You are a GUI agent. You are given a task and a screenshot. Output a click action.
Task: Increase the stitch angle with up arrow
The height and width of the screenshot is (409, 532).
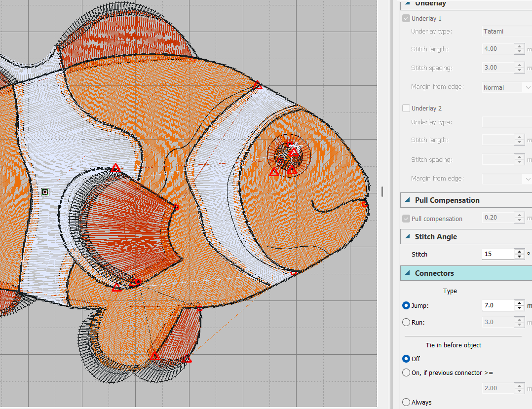520,251
